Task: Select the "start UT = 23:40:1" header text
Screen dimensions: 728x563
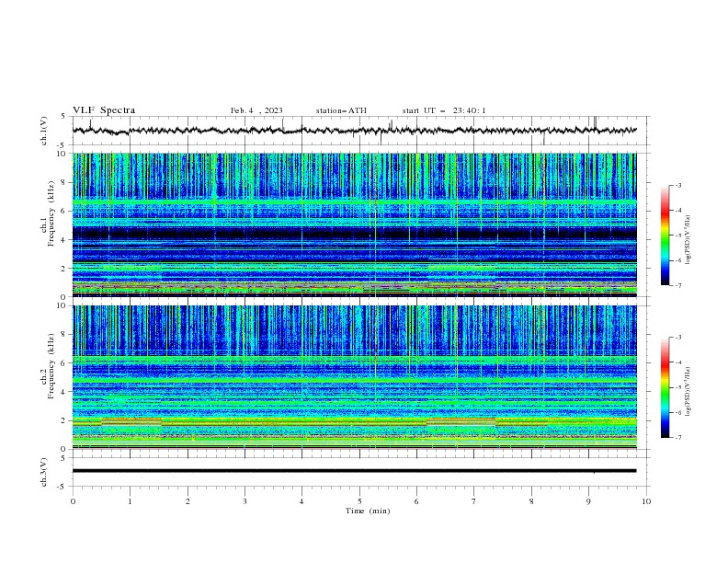Action: (444, 110)
